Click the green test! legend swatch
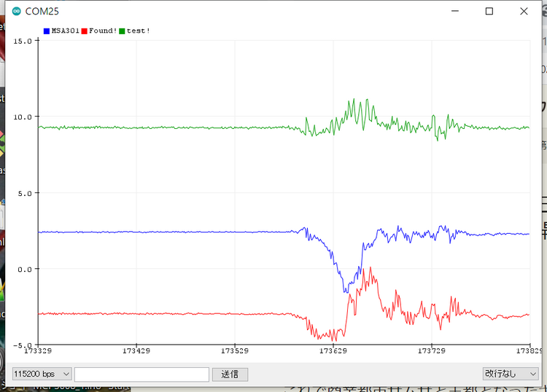This screenshot has width=547, height=392. point(123,31)
